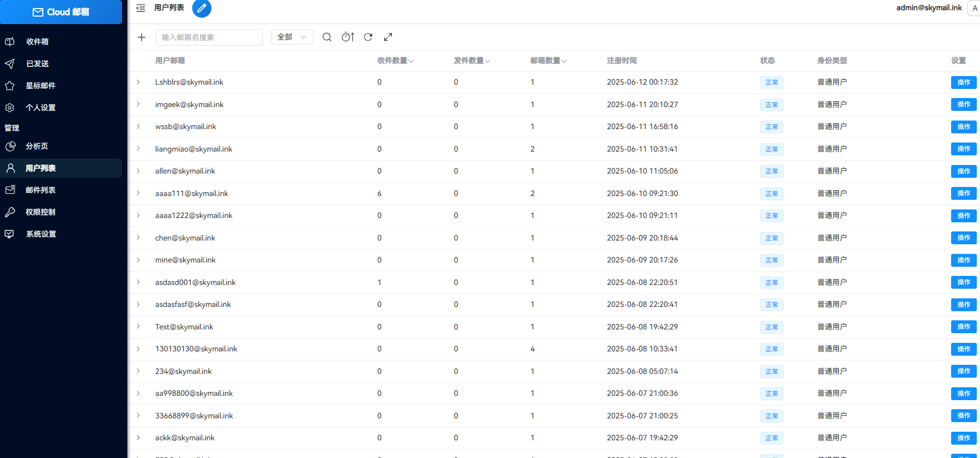Refresh the user list
This screenshot has height=458, width=980.
368,37
